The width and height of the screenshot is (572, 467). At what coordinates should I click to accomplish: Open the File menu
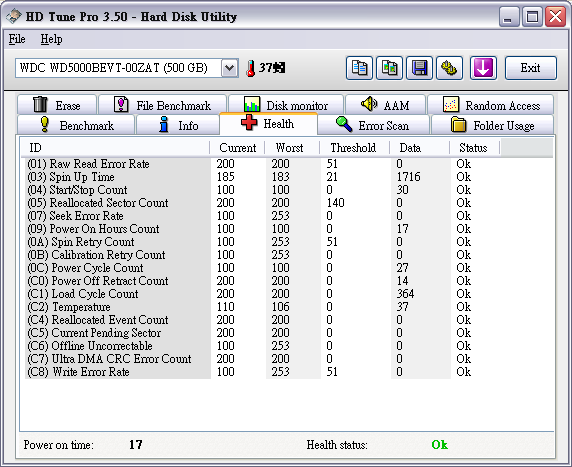point(17,39)
